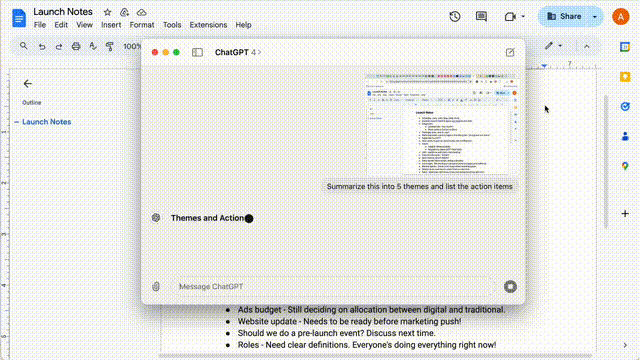This screenshot has width=640, height=360.
Task: Select Launch Notes heading in outline
Action: (x=47, y=122)
